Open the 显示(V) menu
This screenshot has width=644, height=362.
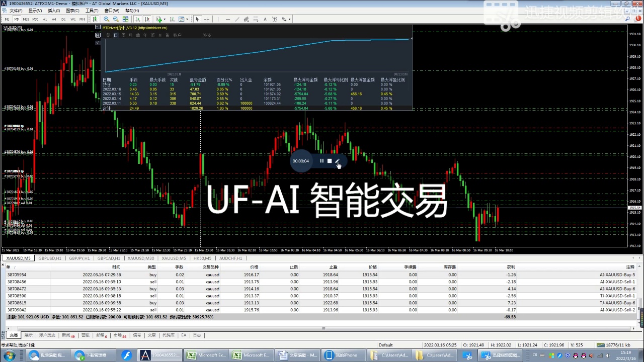pos(35,11)
